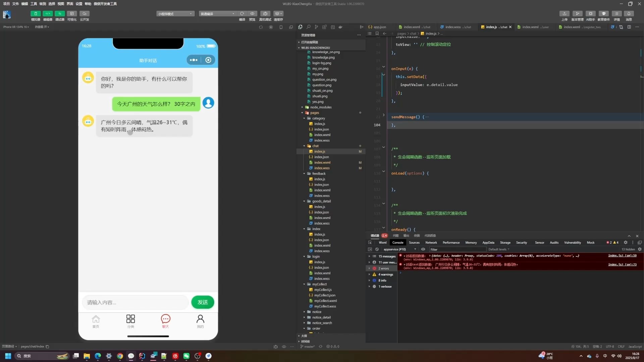Unfold the sendMessage function code
644x362 pixels.
point(383,115)
